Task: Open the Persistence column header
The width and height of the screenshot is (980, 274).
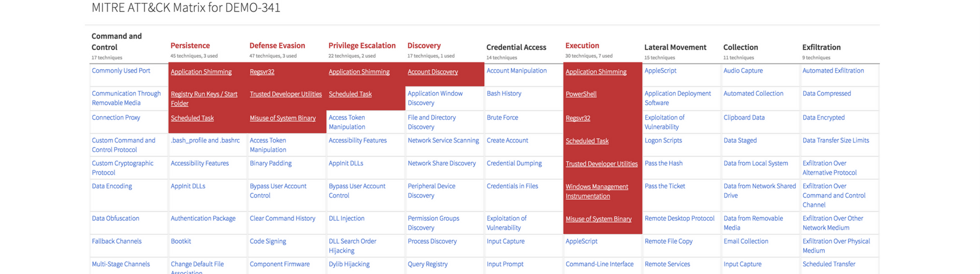Action: 190,46
